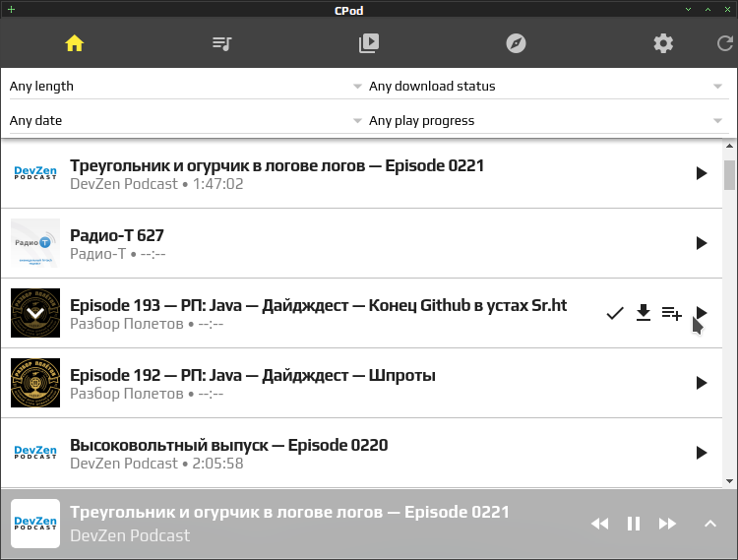Click Episode 193 podcast artwork thumbnail
Viewport: 738px width, 560px height.
[35, 313]
